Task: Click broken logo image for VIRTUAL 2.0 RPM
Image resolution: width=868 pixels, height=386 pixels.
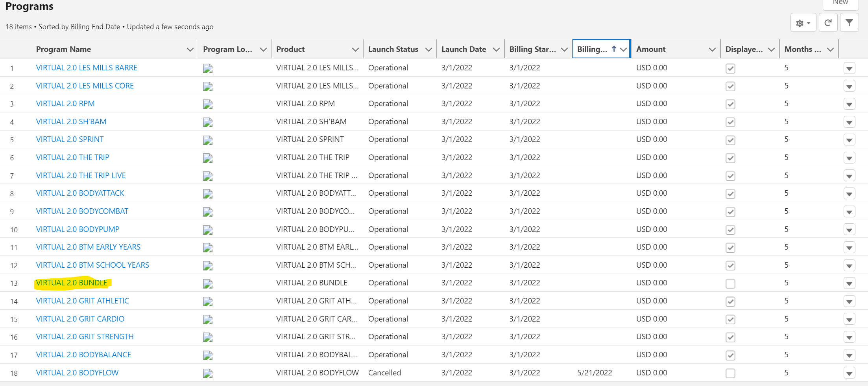Action: 208,104
